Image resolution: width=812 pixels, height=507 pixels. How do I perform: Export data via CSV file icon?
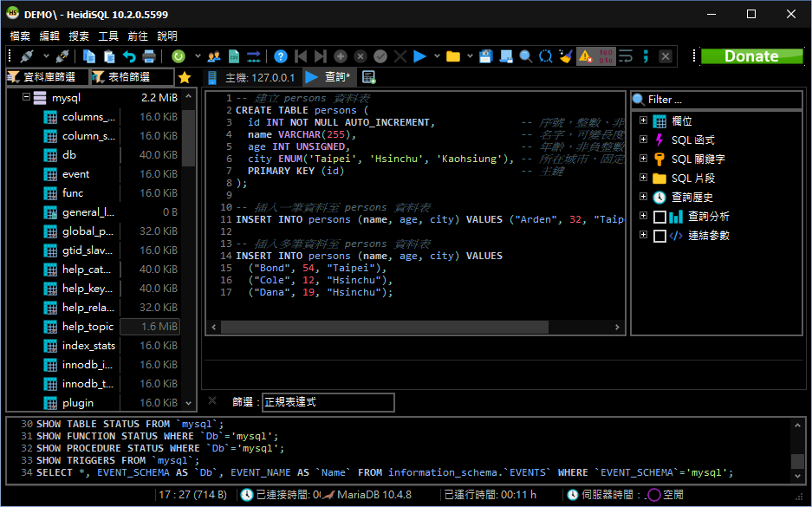234,56
